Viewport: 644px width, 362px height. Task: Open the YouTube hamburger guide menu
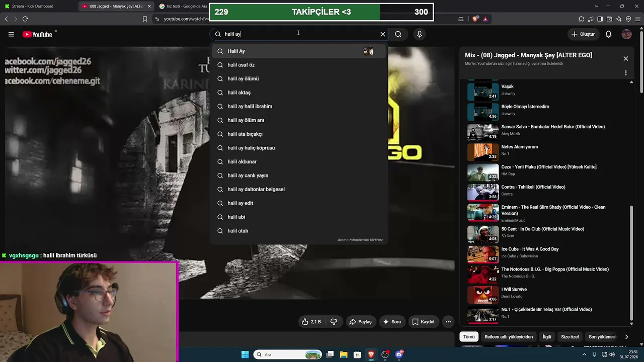click(11, 34)
